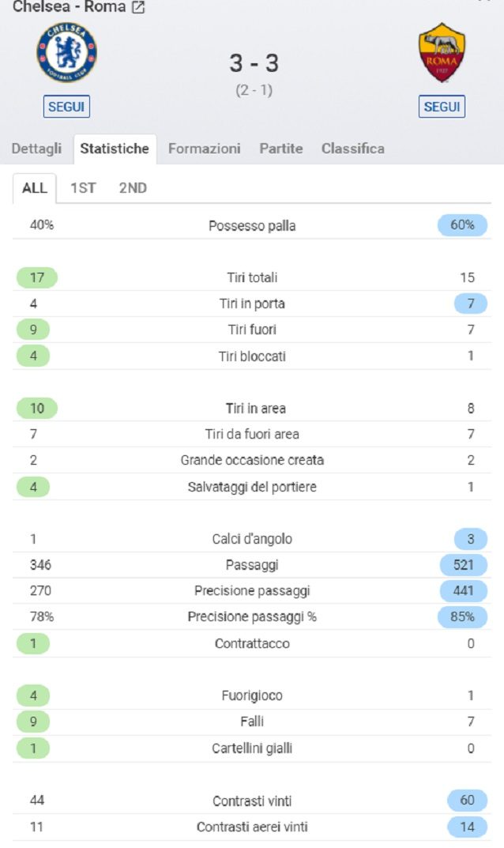Click Chelsea's 17 Tiri totali badge
This screenshot has width=504, height=848.
point(37,277)
